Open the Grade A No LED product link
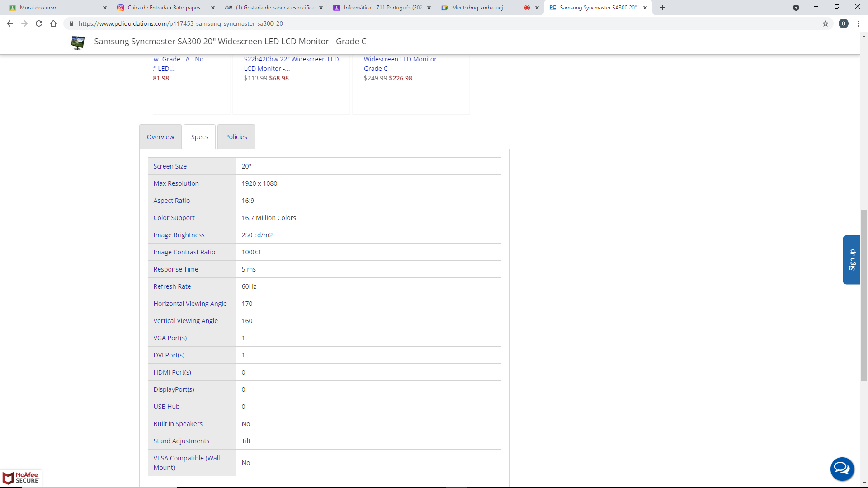 point(178,64)
